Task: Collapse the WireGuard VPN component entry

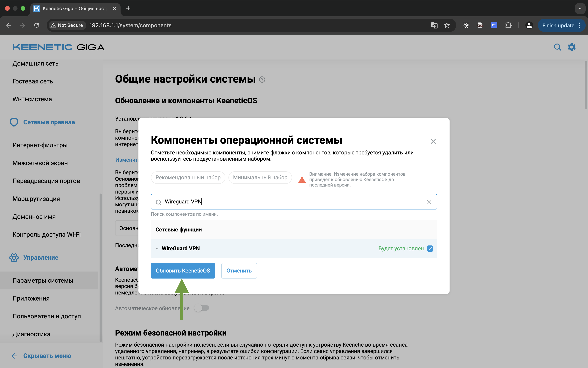Action: 157,249
